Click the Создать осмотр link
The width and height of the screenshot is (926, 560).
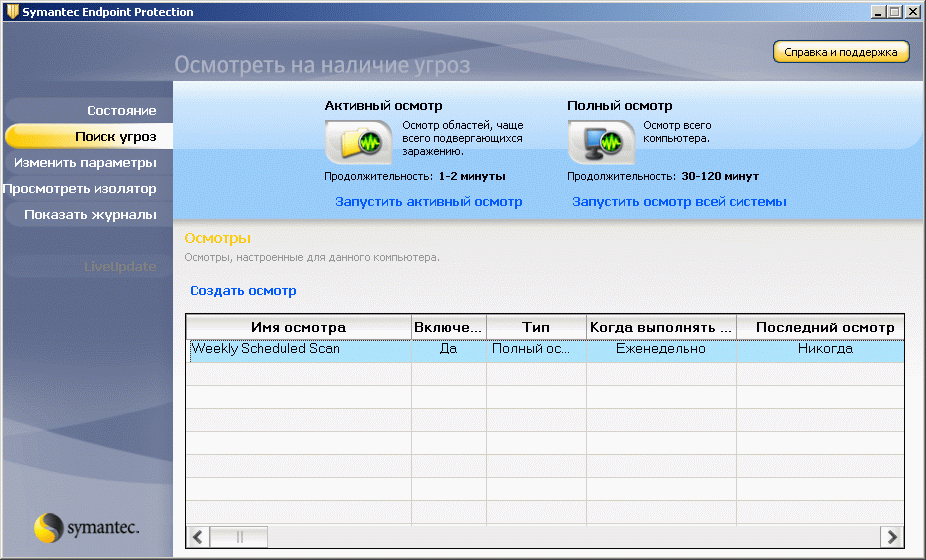[x=243, y=291]
